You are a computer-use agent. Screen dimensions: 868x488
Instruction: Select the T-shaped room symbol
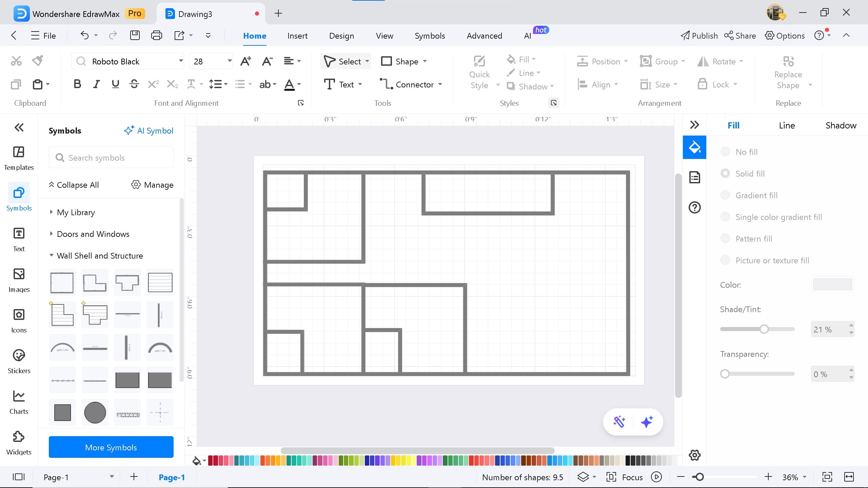(x=127, y=282)
